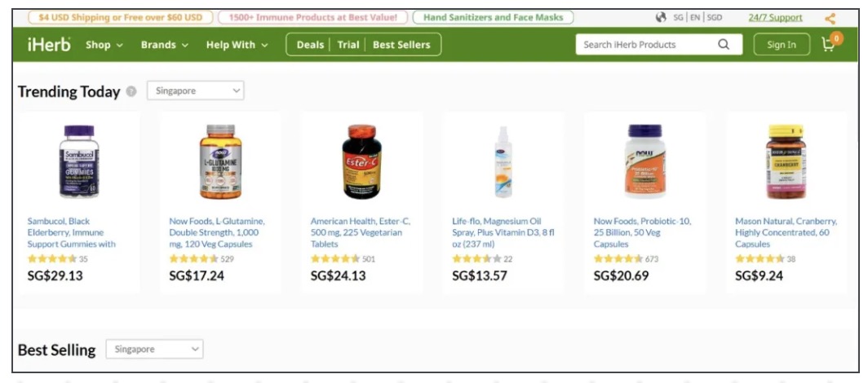The height and width of the screenshot is (383, 868).
Task: Click the share icon in top bar
Action: coord(830,17)
